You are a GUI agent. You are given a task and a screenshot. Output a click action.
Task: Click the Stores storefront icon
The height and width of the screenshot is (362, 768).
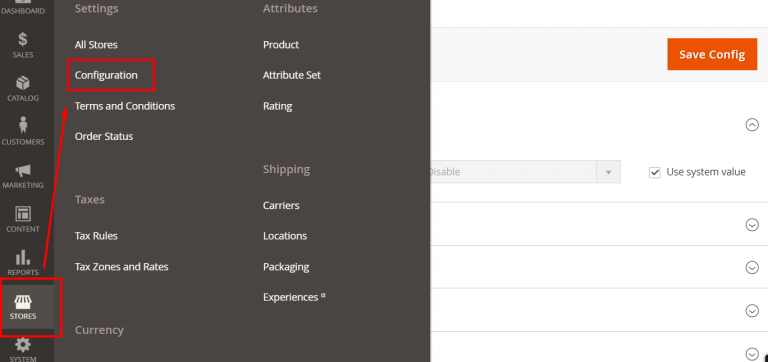[23, 301]
